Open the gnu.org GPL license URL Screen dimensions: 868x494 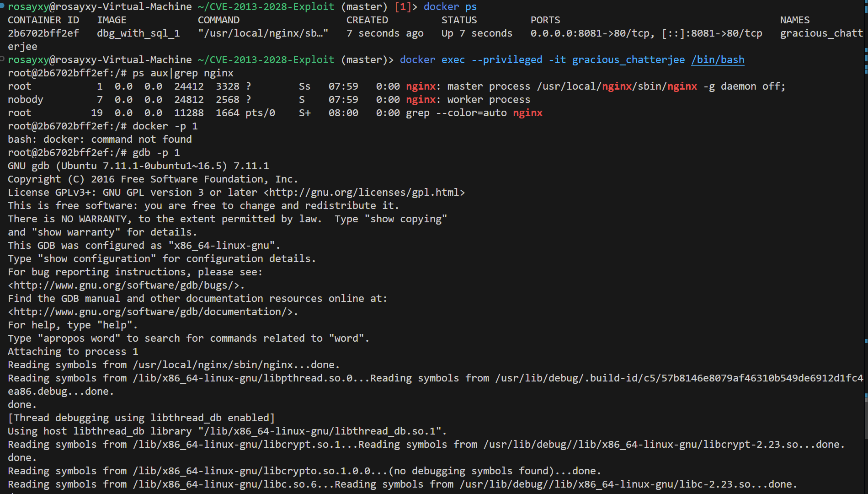pos(364,193)
